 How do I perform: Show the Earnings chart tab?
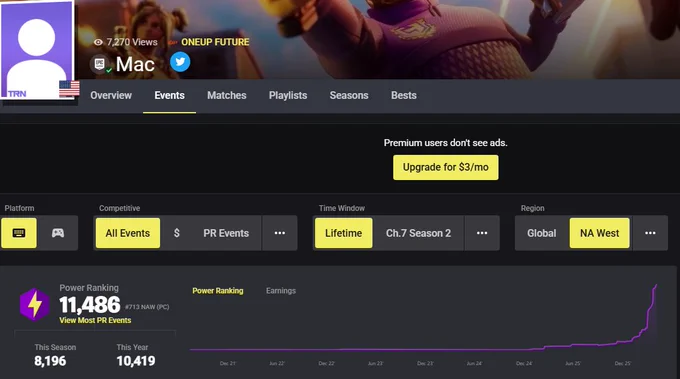281,291
